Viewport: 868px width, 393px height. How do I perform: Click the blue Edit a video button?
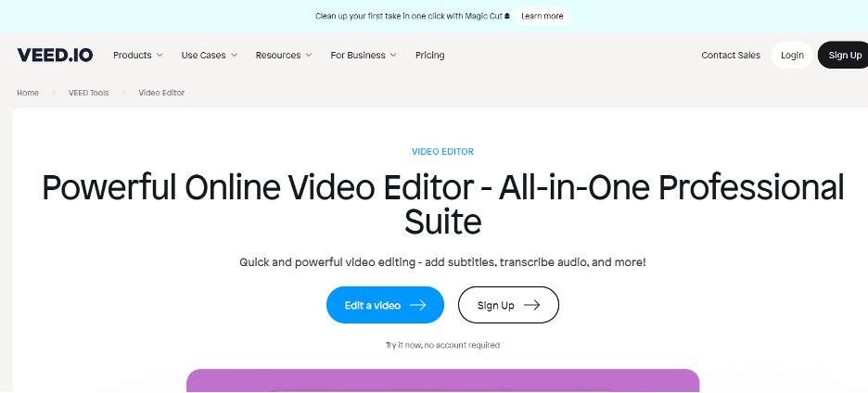pos(385,305)
